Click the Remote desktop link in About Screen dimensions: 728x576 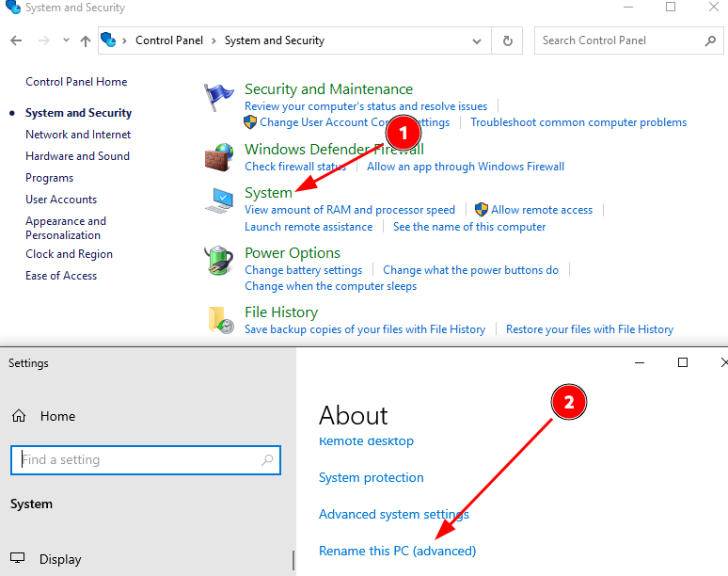pos(366,441)
